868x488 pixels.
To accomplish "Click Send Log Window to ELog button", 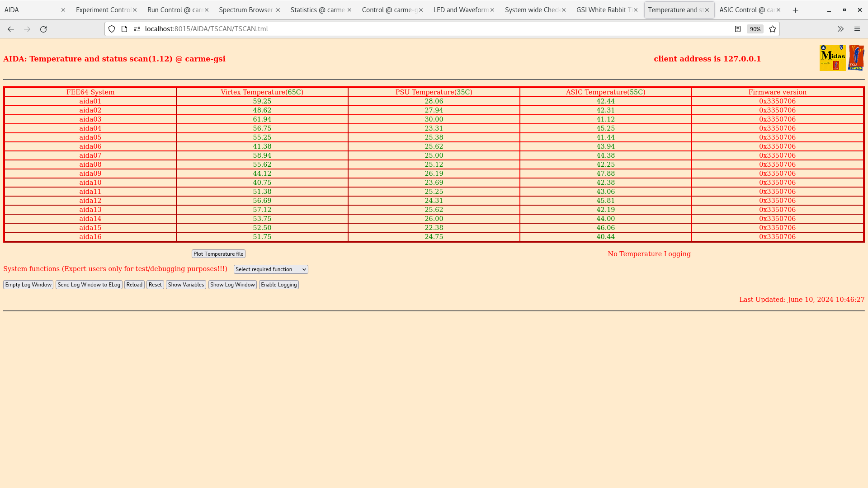I will [x=89, y=284].
